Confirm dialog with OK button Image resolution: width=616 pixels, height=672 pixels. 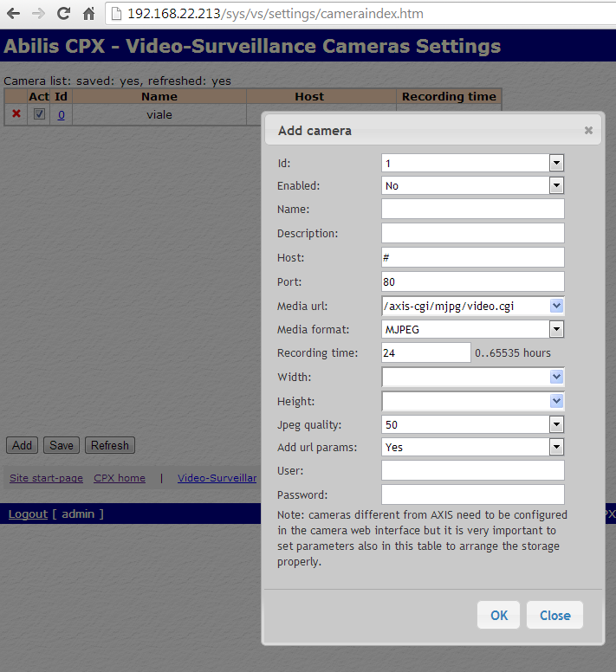click(498, 615)
